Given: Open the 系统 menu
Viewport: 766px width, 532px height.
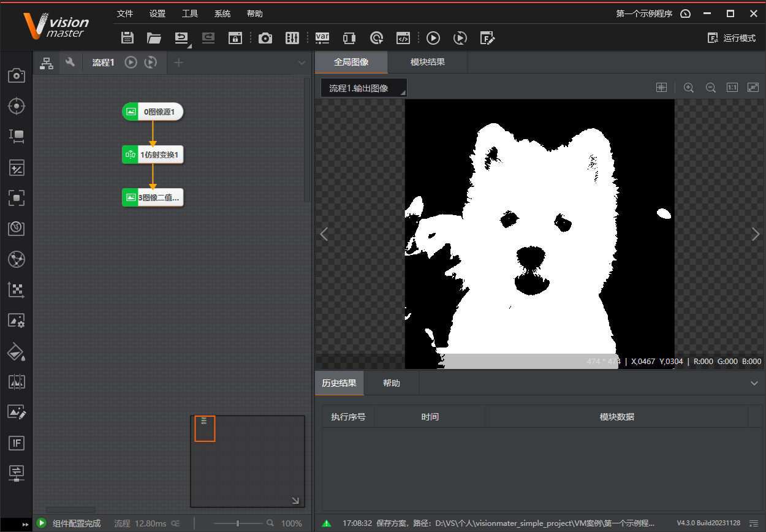Looking at the screenshot, I should tap(222, 13).
